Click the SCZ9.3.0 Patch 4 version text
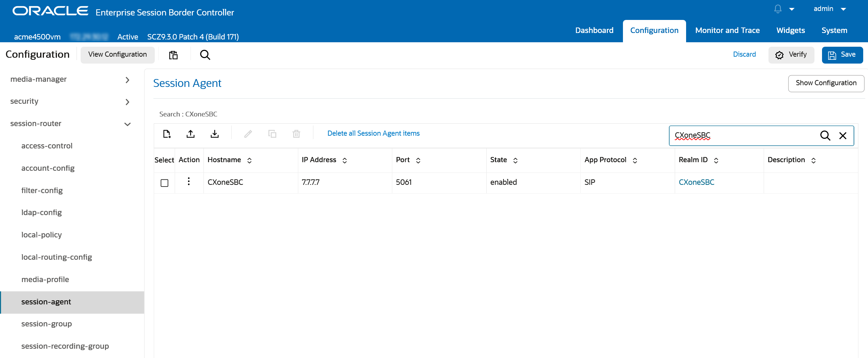This screenshot has height=358, width=868. point(193,37)
